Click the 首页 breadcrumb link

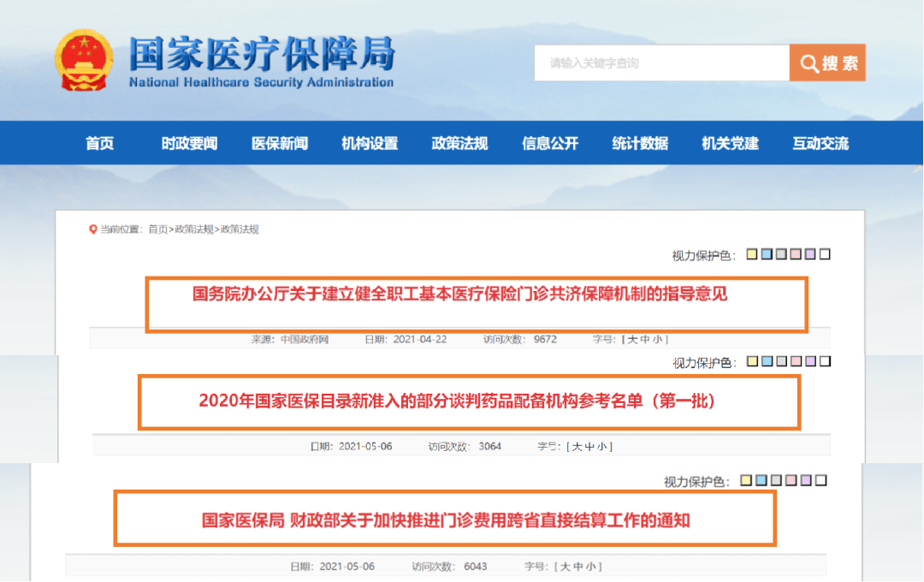(158, 229)
